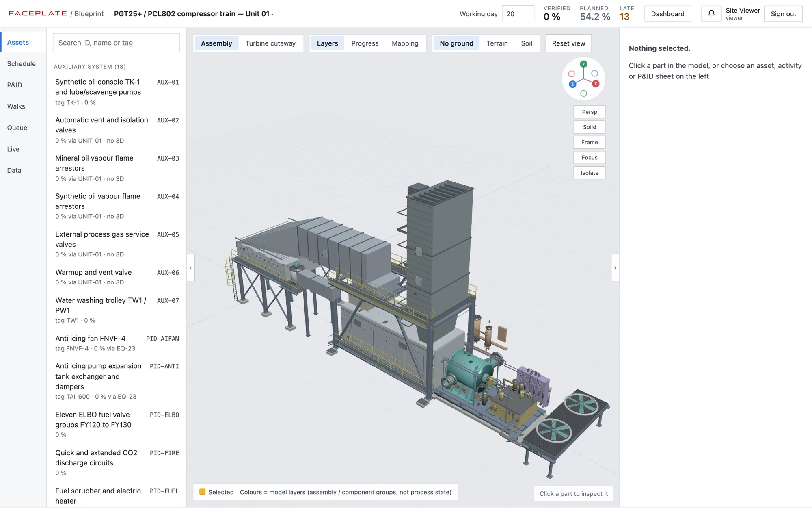Screen dimensions: 812x508
Task: Collapse the left asset panel arrow
Action: tap(190, 268)
